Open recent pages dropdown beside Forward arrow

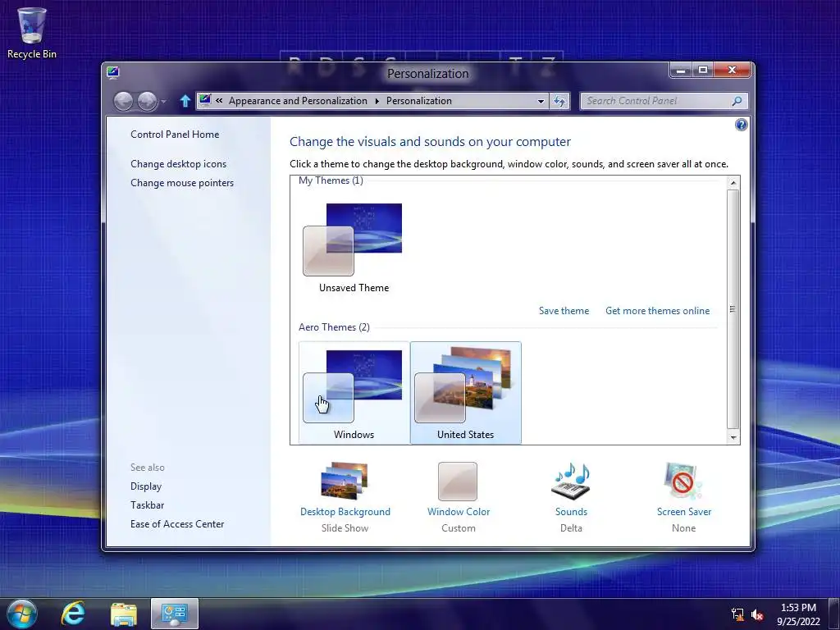[164, 101]
